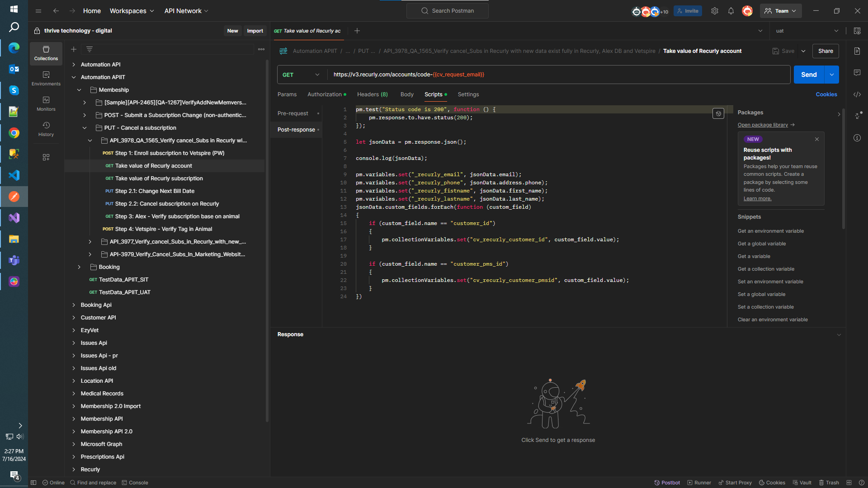Open Postman settings gear
Screen dimensions: 868x488
714,11
